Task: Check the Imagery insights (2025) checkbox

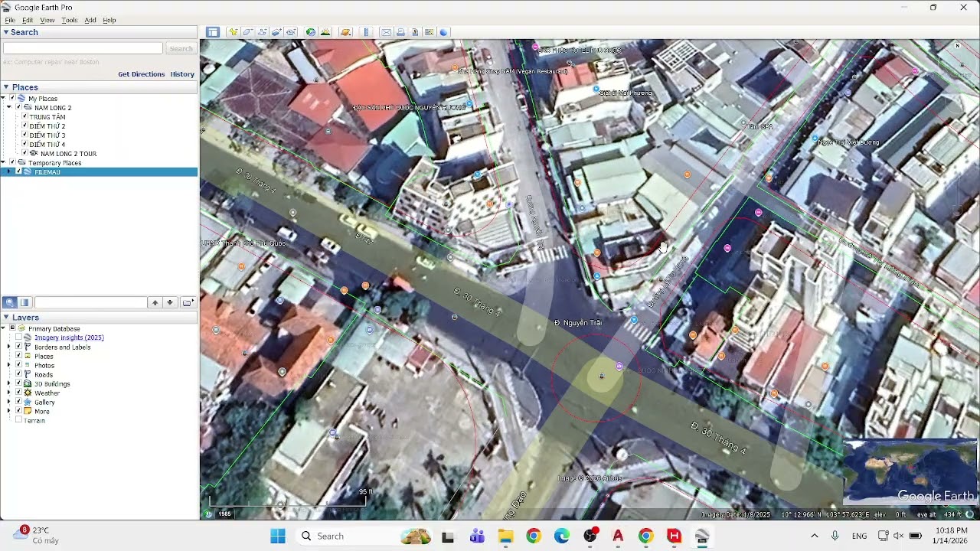Action: [x=19, y=337]
